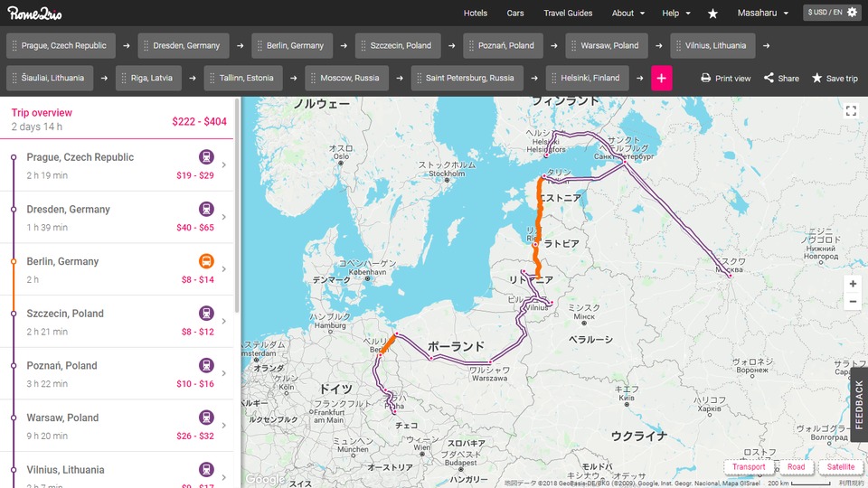Grab drag handle on Berlin chip
The height and width of the screenshot is (488, 868).
click(x=259, y=45)
